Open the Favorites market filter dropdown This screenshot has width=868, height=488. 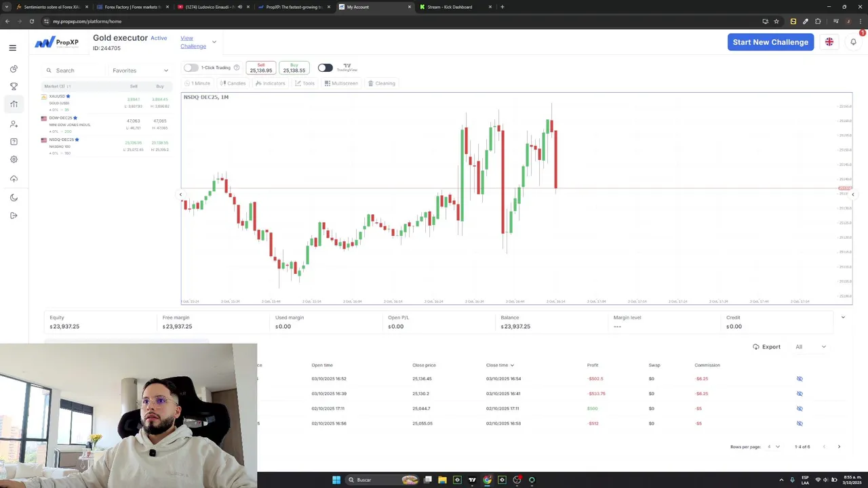(140, 70)
